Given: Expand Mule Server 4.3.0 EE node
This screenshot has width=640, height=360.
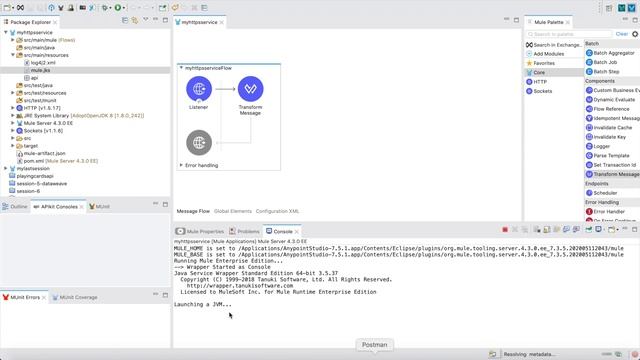Looking at the screenshot, I should point(13,123).
